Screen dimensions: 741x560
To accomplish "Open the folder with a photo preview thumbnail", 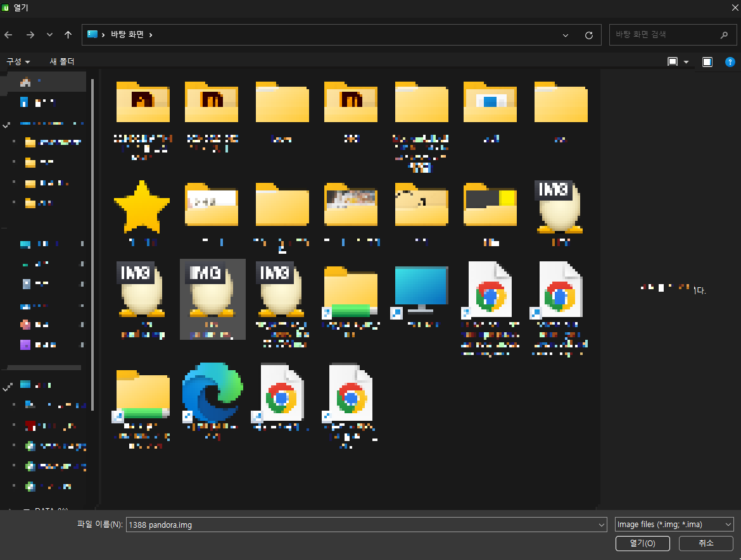I will coord(351,214).
